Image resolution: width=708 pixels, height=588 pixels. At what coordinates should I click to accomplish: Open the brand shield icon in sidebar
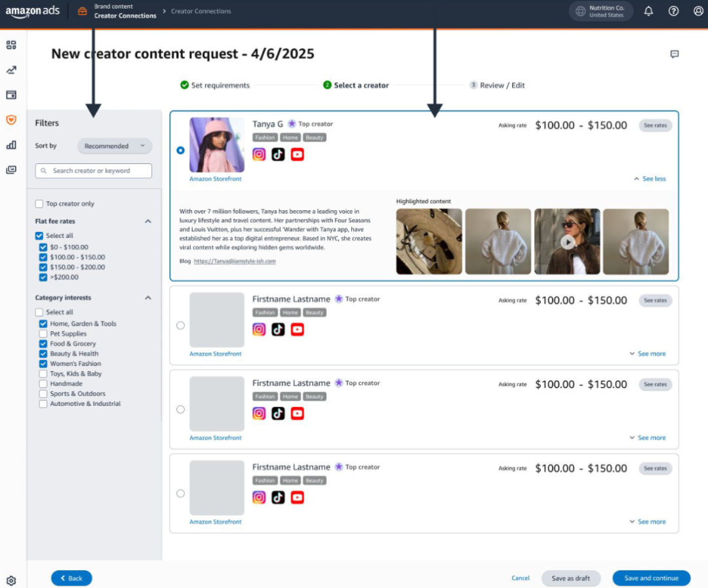[11, 120]
